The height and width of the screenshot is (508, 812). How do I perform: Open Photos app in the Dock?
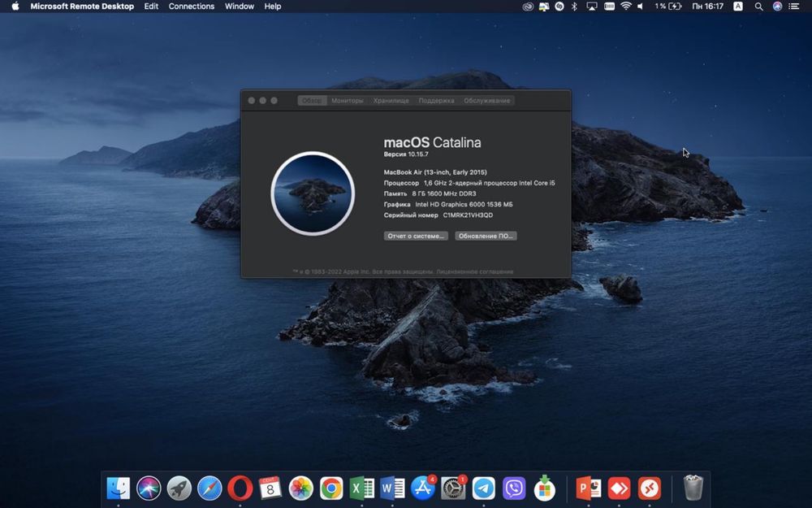coord(301,488)
